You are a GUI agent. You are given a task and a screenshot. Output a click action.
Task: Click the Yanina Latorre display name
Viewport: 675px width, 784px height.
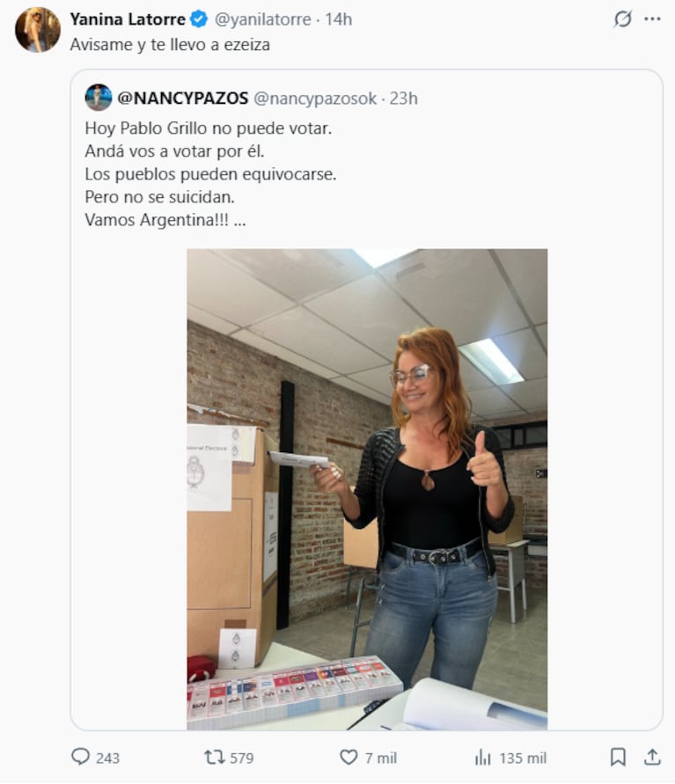tap(128, 19)
